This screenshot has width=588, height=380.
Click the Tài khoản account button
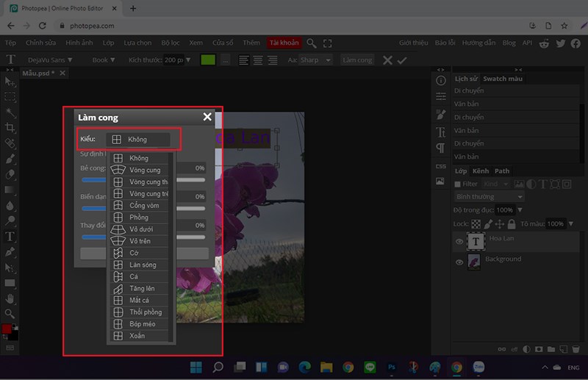pyautogui.click(x=284, y=43)
